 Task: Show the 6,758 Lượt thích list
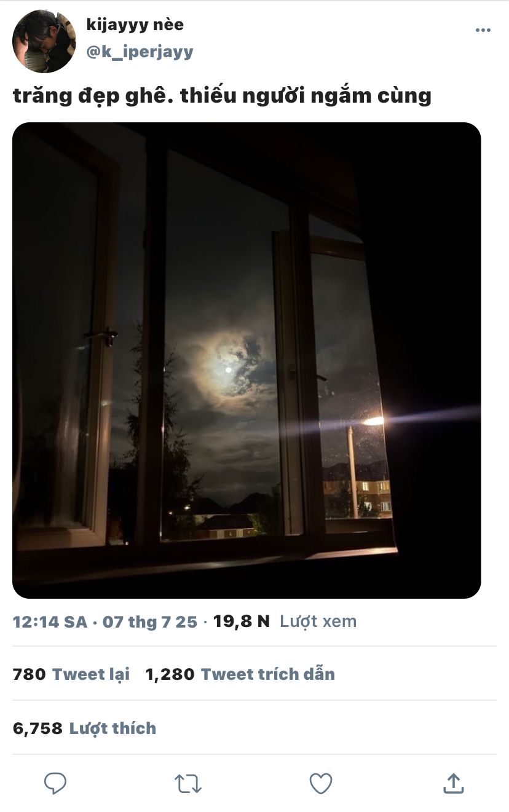(84, 728)
